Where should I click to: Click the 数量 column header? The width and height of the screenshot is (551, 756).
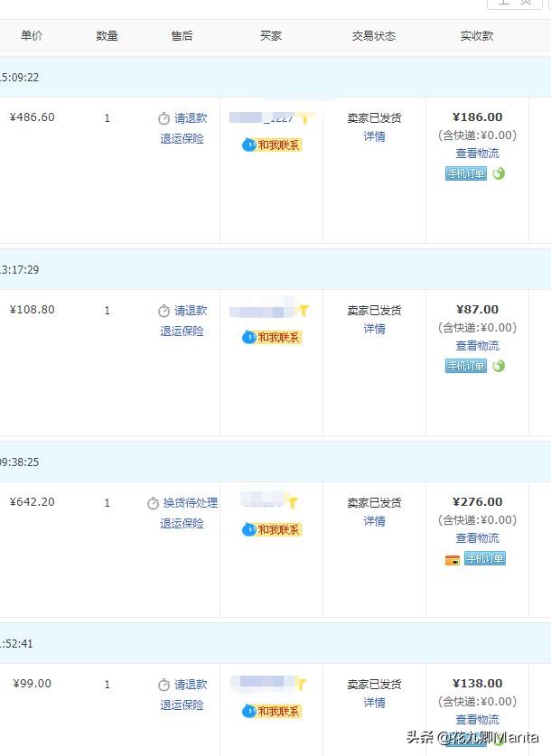point(107,35)
